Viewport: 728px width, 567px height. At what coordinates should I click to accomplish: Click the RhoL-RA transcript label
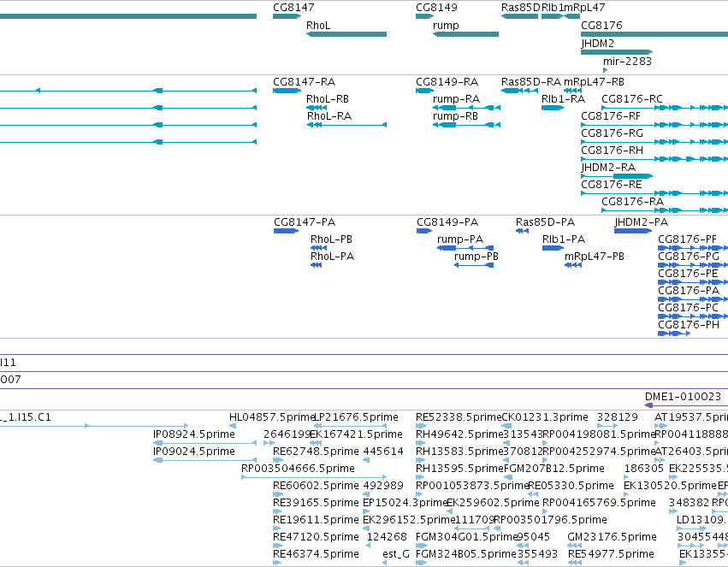329,116
